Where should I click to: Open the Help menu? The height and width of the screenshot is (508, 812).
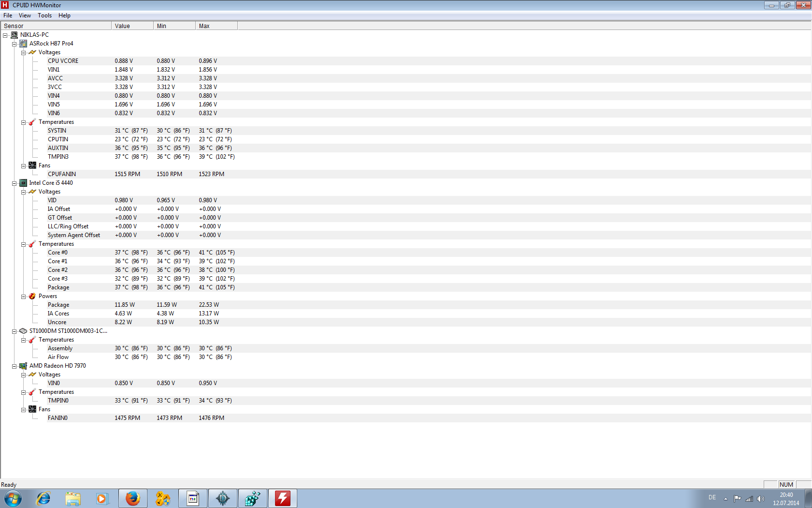64,15
